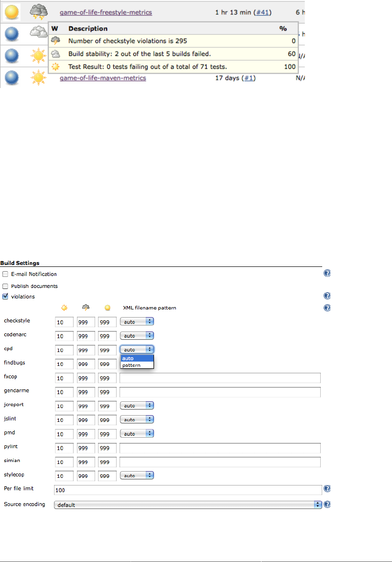
Task: Select 'pattern' option in cpd dropdown list
Action: (137, 365)
